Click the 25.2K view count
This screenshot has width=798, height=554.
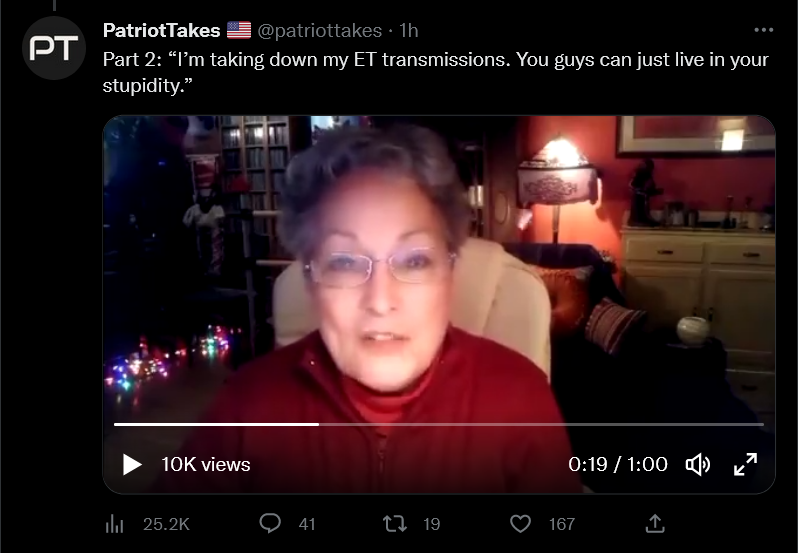pos(166,524)
